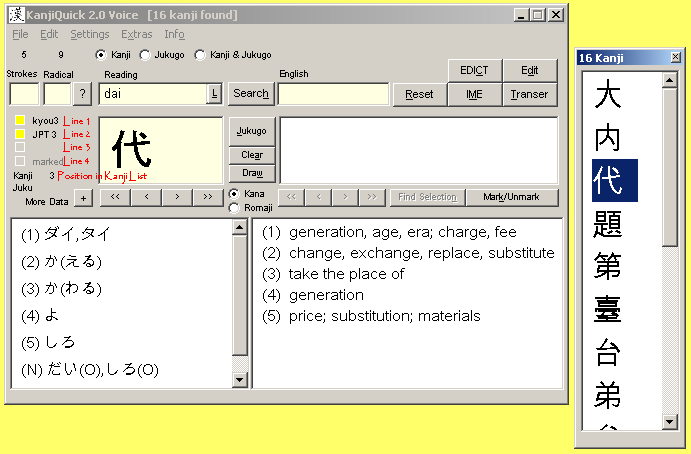
Task: Select the Kanji & Jukugo search mode
Action: pos(200,55)
